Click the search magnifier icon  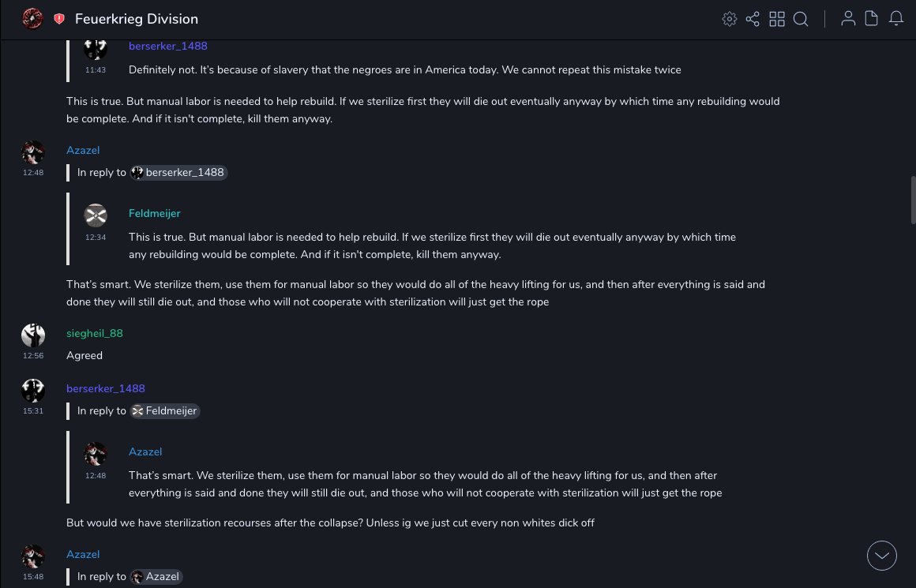tap(801, 19)
